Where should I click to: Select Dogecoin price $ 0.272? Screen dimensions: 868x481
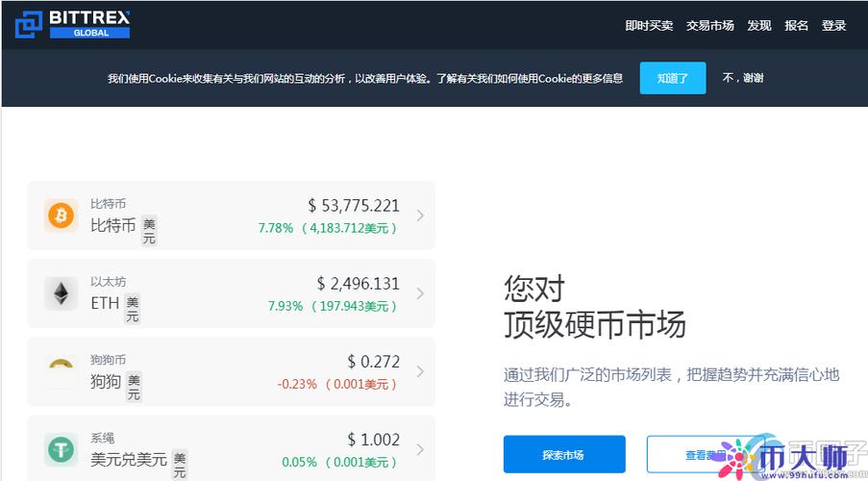tap(373, 362)
